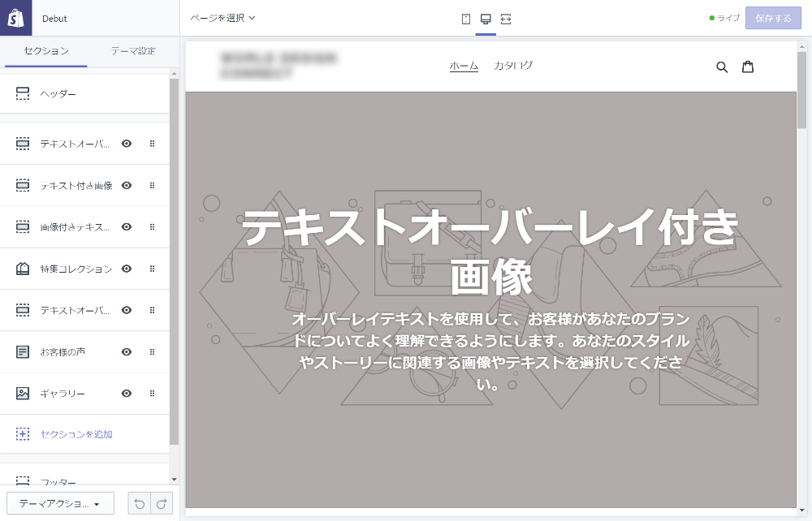Click the search magnifier in store preview

[x=721, y=67]
